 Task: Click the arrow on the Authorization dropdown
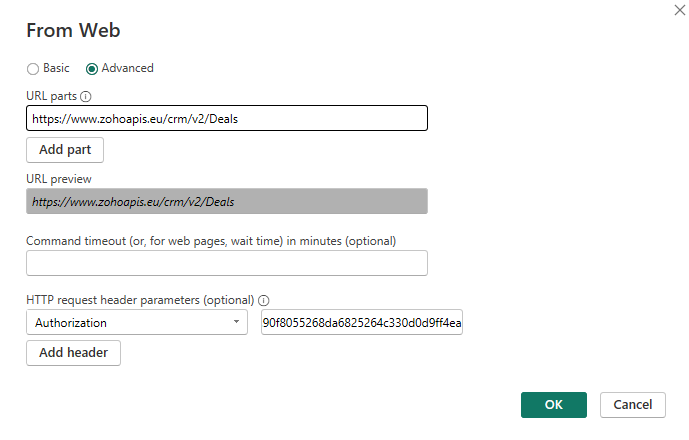click(236, 322)
